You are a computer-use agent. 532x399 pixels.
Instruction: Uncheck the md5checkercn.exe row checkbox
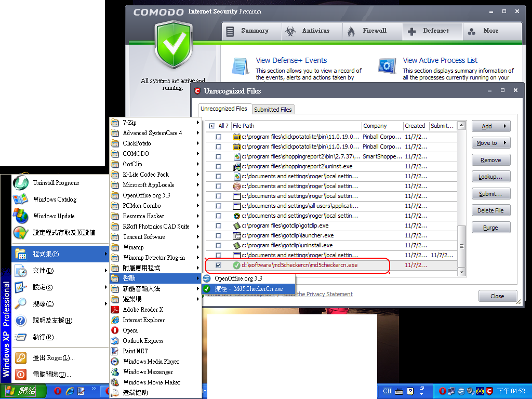[x=219, y=265]
